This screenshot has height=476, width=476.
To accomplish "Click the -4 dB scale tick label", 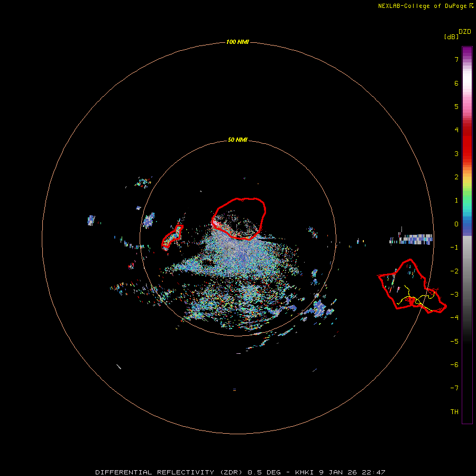I will click(x=454, y=318).
